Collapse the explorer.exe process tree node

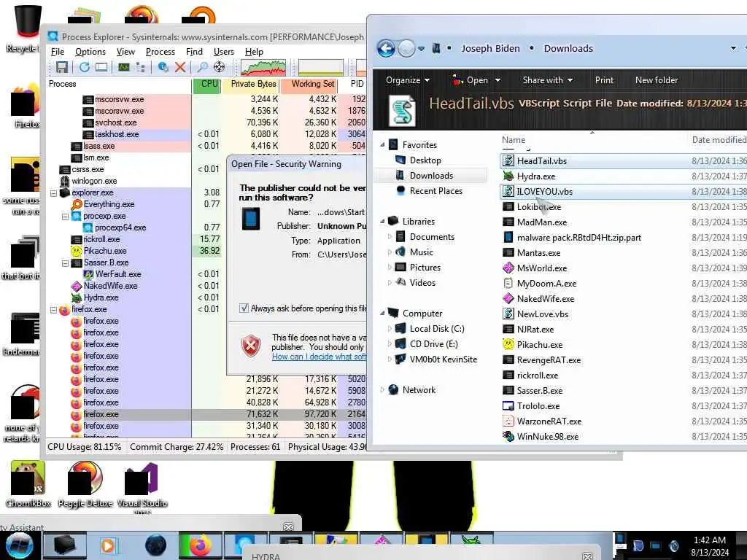pyautogui.click(x=54, y=192)
